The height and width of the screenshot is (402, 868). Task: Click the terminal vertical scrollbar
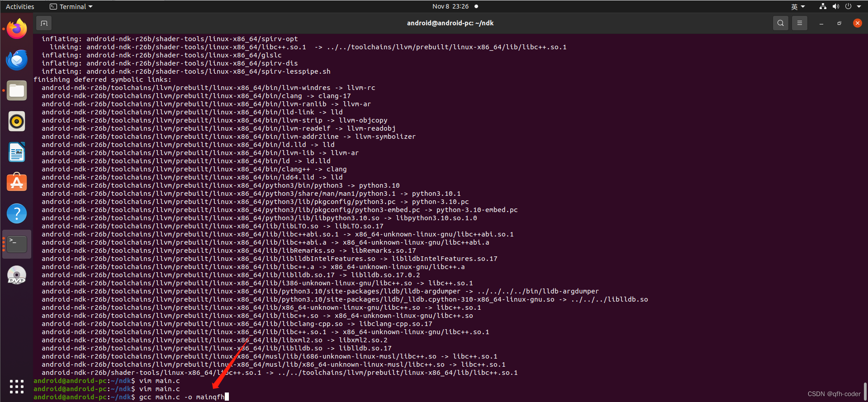865,391
